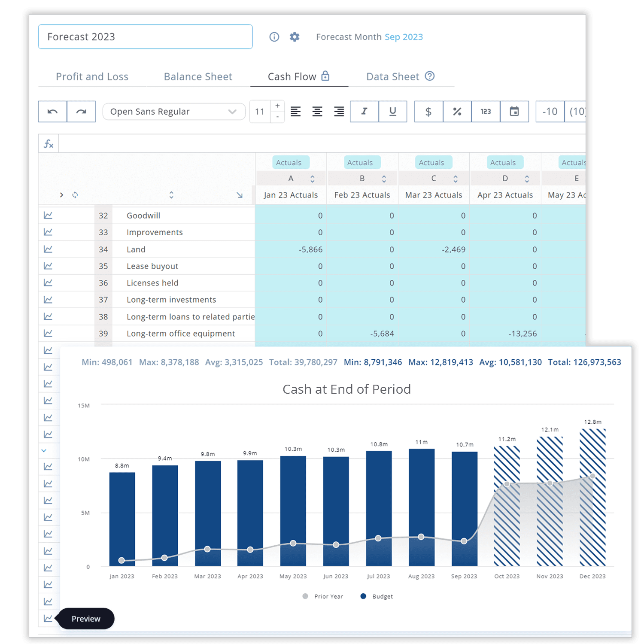Open the calendar date format

[x=514, y=112]
